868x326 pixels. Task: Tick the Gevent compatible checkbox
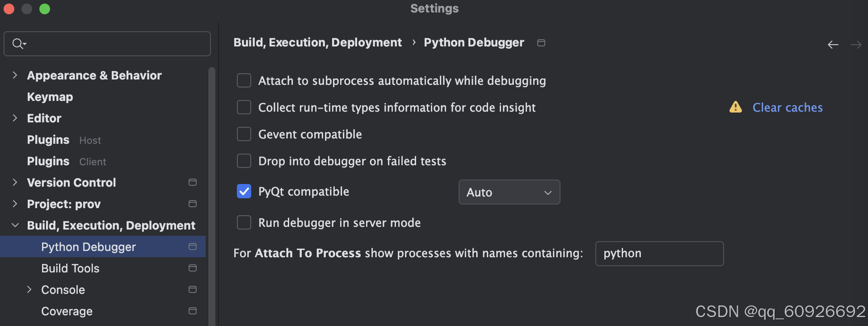click(x=244, y=134)
